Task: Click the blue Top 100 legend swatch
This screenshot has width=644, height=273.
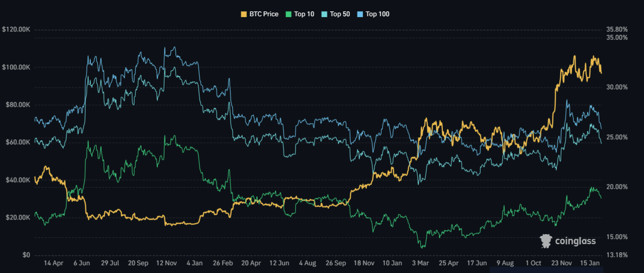Action: 360,14
